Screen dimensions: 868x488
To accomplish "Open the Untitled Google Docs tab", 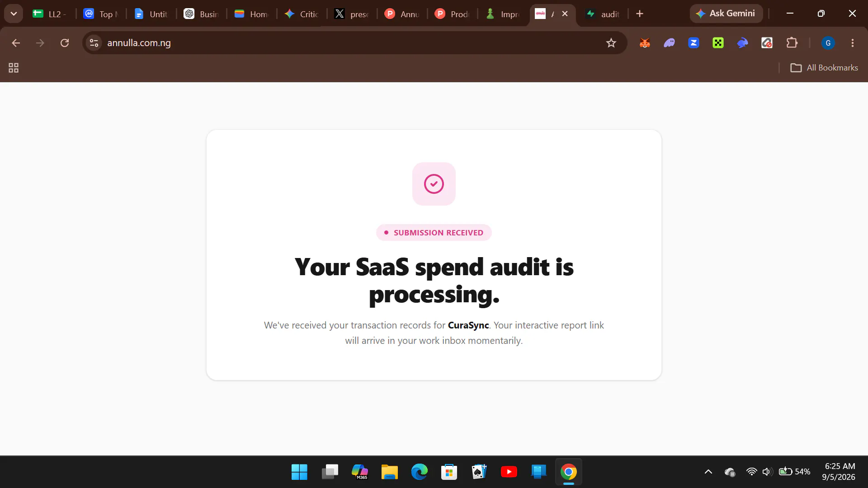I will pyautogui.click(x=151, y=14).
